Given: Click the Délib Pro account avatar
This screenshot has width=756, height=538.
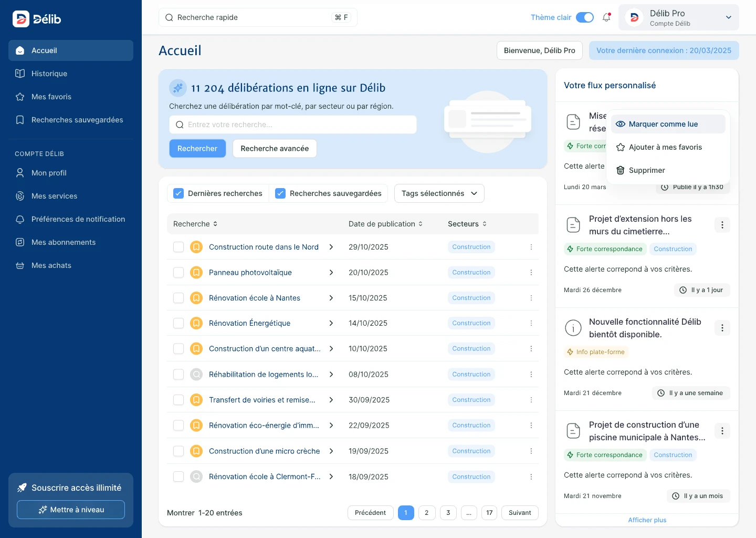Looking at the screenshot, I should pos(634,17).
